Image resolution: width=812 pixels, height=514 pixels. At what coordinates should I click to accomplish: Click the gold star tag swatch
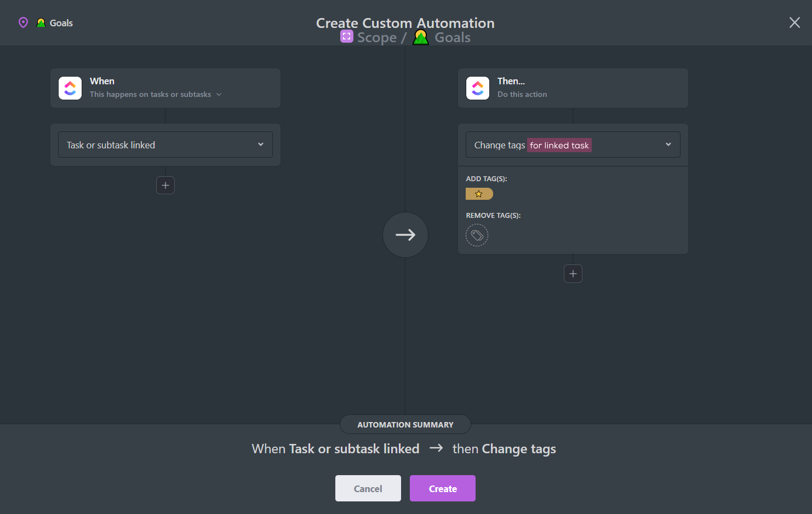coord(479,194)
